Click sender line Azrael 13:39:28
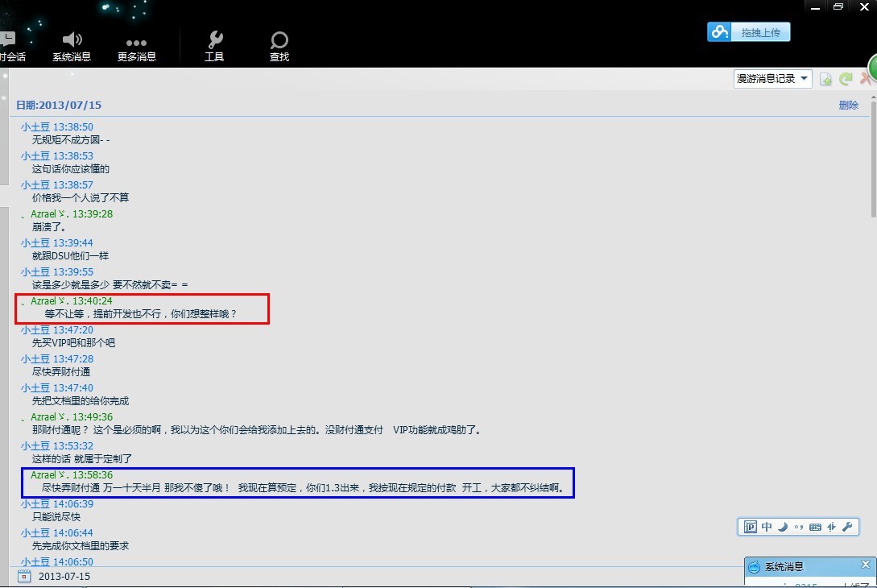The height and width of the screenshot is (588, 877). pyautogui.click(x=67, y=214)
